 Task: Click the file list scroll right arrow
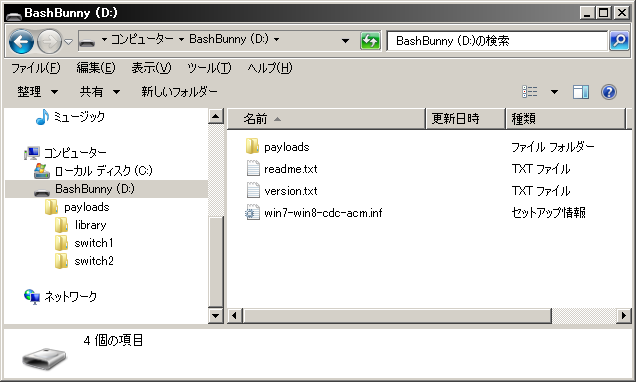coord(623,315)
